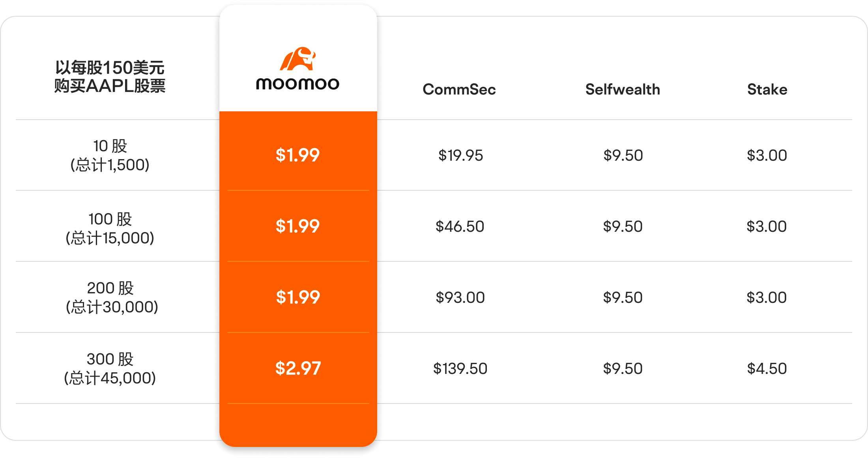Screen dimensions: 868x458
Task: Click moomoo's $1.99 fee in 200 股 row
Action: [298, 297]
